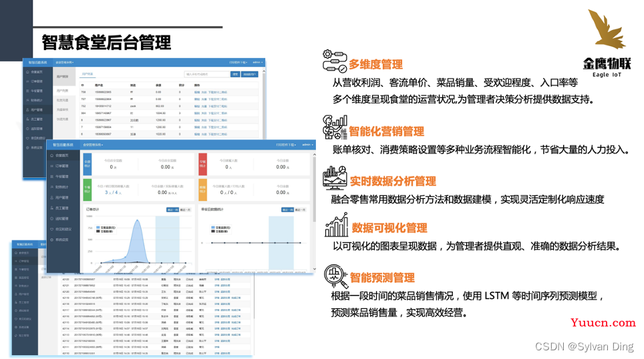
Task: Click the blue 全部统计 summary tile
Action: [x=88, y=163]
